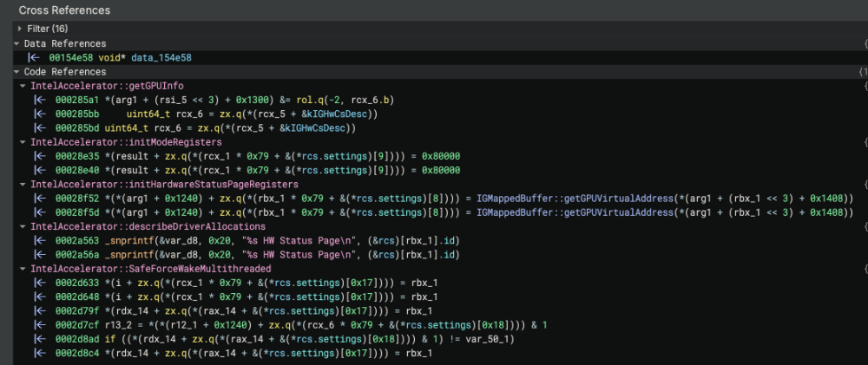Click arrow icon beside address 00028f52
The width and height of the screenshot is (868, 365).
pos(40,199)
